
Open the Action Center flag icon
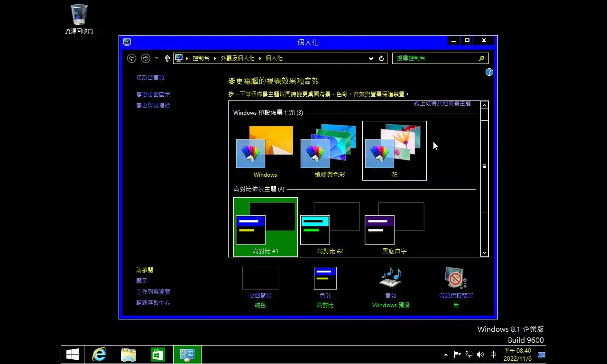tap(457, 355)
